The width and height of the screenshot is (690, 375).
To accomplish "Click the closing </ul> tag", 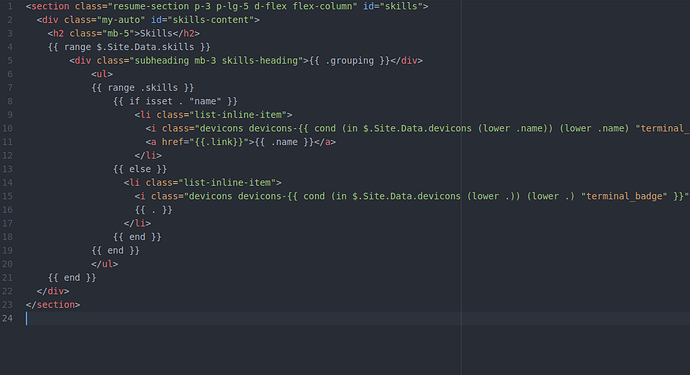I will point(105,264).
